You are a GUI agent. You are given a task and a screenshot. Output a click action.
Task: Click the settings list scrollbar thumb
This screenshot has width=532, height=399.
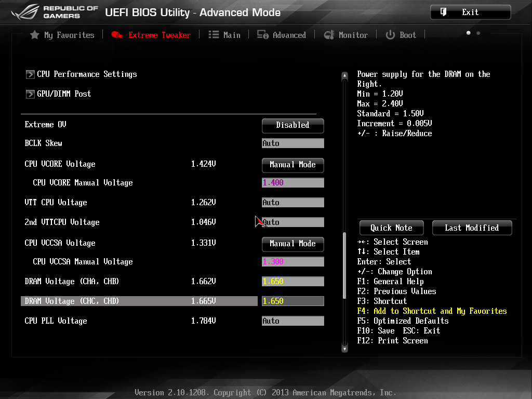[345, 265]
